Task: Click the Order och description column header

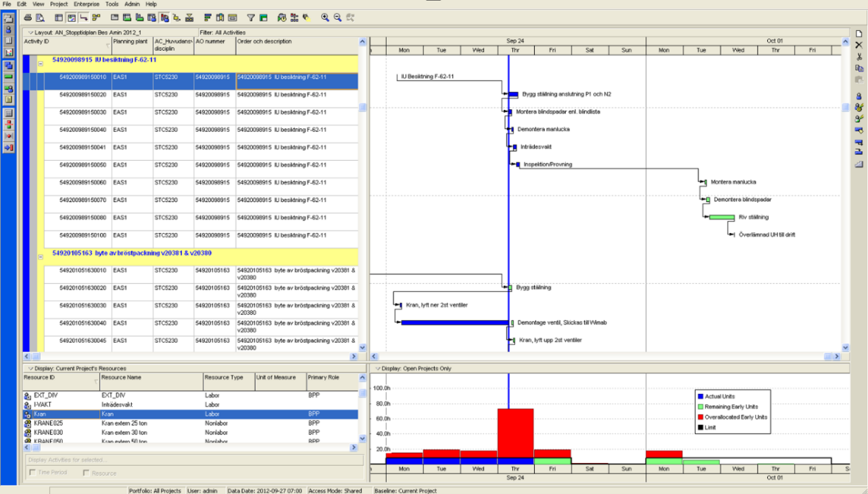Action: 297,46
